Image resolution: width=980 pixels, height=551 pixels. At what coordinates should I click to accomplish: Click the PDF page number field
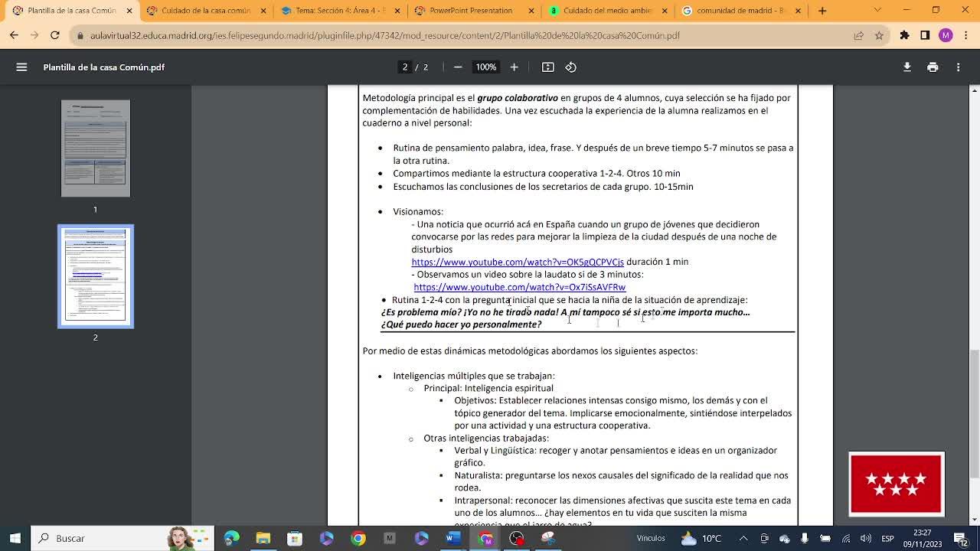[x=405, y=67]
